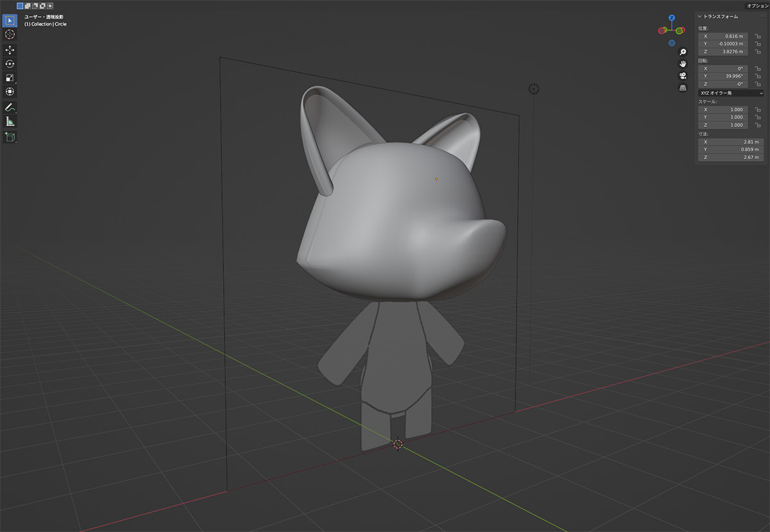Switch perspective/orthographic with grid icon
The image size is (770, 532).
coord(683,87)
